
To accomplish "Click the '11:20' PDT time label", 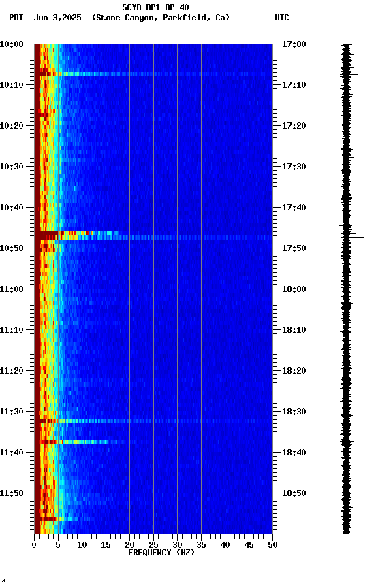I will pos(12,371).
